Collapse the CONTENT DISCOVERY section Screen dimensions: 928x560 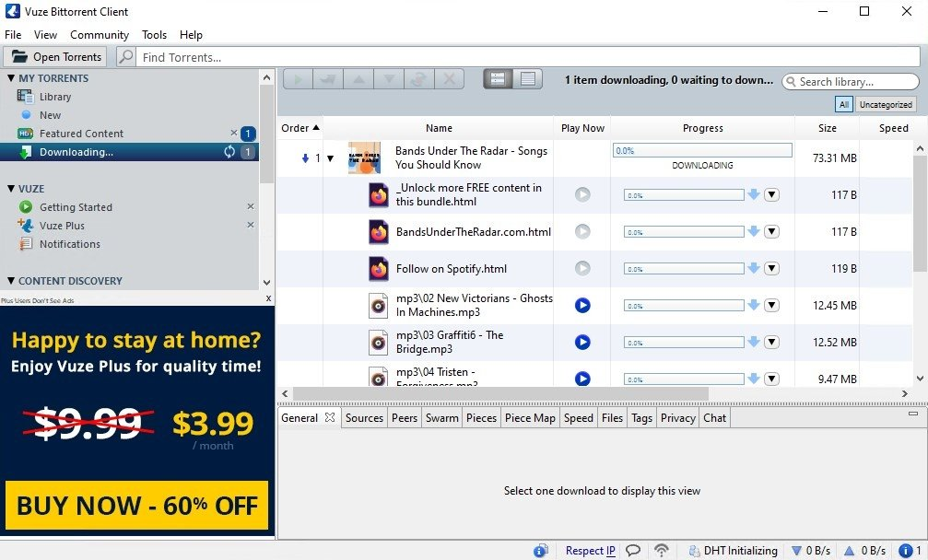11,281
